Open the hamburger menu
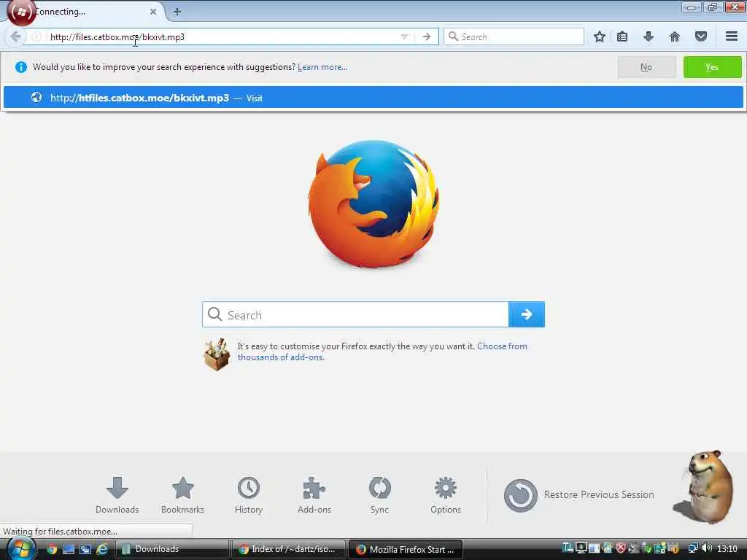747x560 pixels. 731,36
